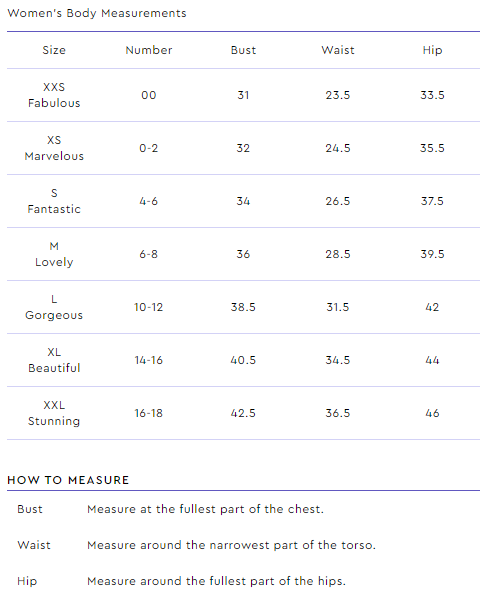Click the M Lovely size label

point(54,254)
